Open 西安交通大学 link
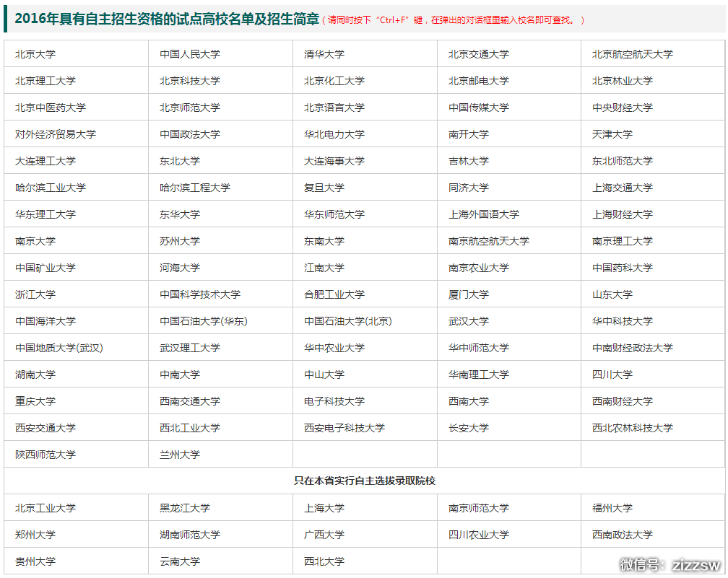The image size is (728, 578). (x=45, y=428)
